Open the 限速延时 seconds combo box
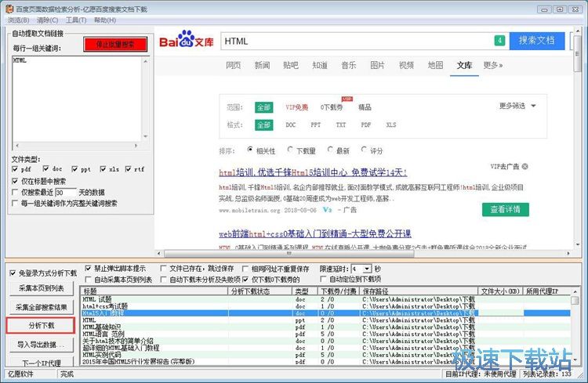Viewport: 588px width, 383px height. [x=361, y=269]
